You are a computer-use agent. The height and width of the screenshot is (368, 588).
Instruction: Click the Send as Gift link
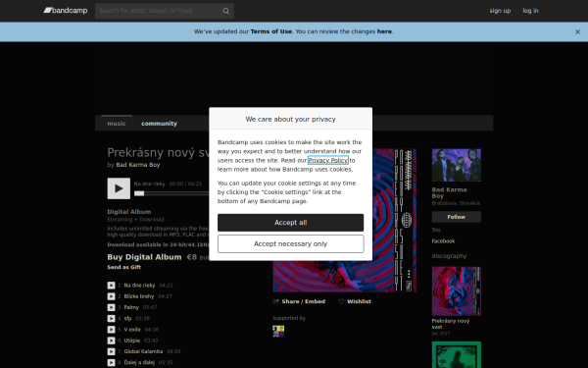[x=124, y=267]
